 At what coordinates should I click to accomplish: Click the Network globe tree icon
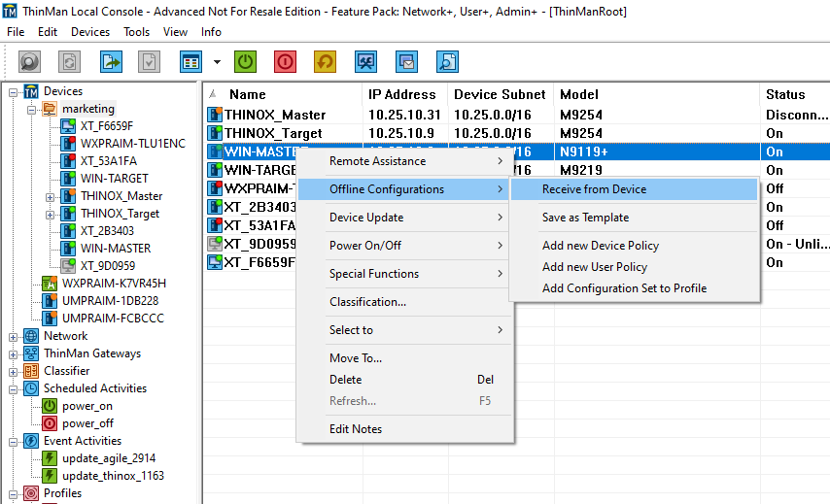(x=31, y=336)
